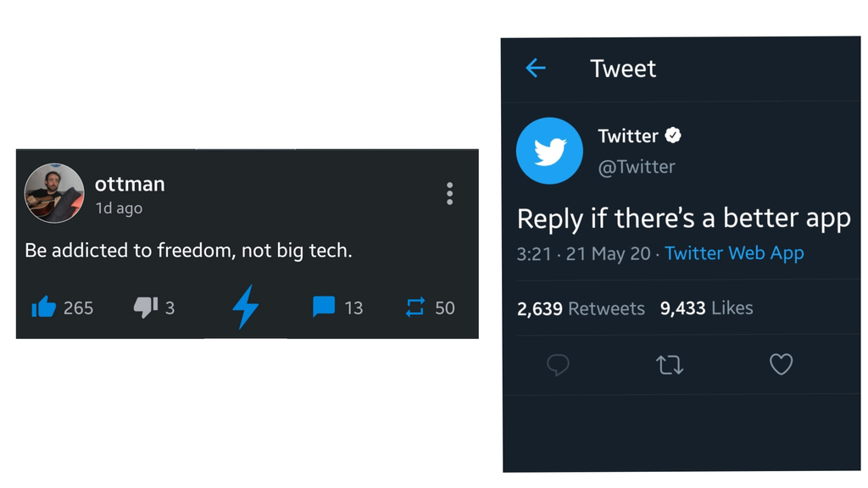Downvote ottman's post with thumbs down
Screen dimensions: 868x488
pyautogui.click(x=146, y=307)
